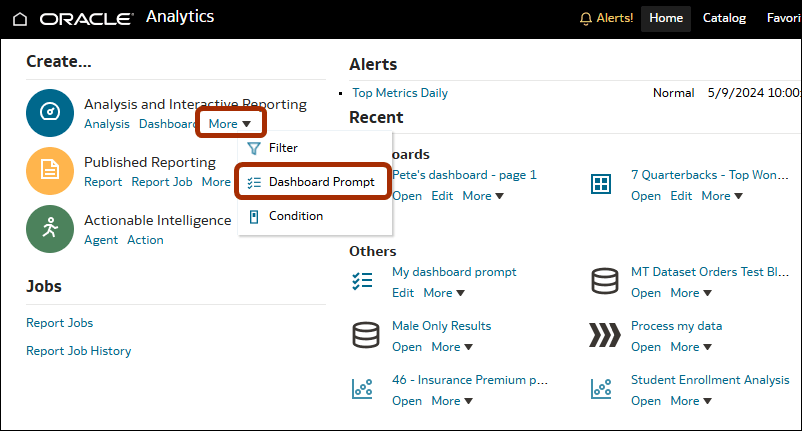Expand More for 46 - Insurance Premium
The image size is (802, 431).
coord(452,401)
